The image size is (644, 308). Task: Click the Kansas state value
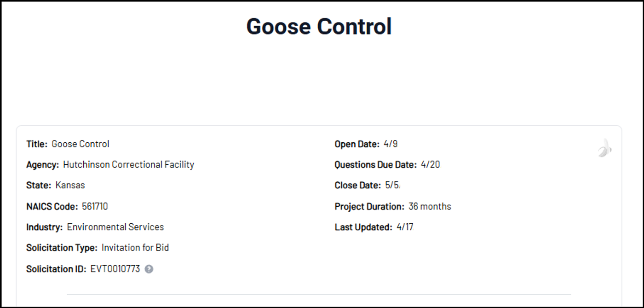[x=70, y=185]
